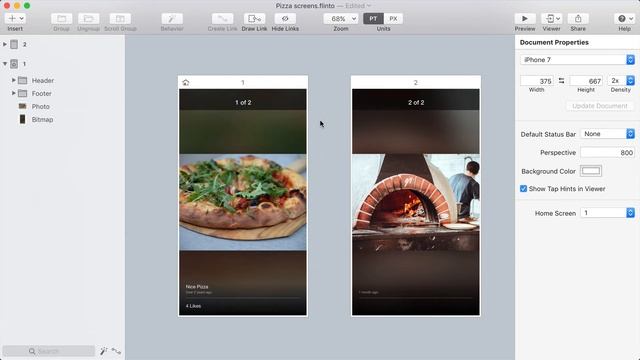This screenshot has width=640, height=360.
Task: Switch units to PT
Action: pos(373,18)
